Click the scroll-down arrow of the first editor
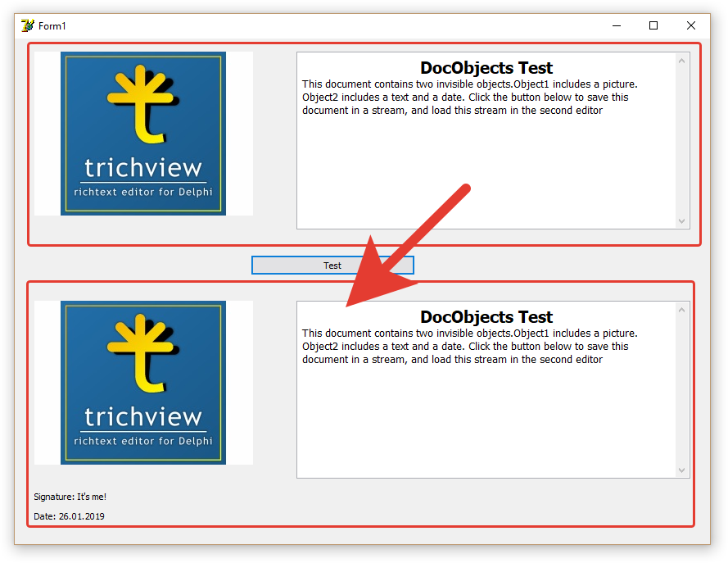The width and height of the screenshot is (728, 563). (x=681, y=221)
